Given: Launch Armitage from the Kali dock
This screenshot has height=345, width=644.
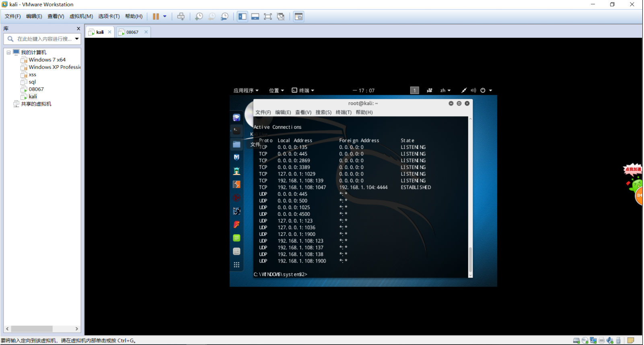Looking at the screenshot, I should 237,171.
